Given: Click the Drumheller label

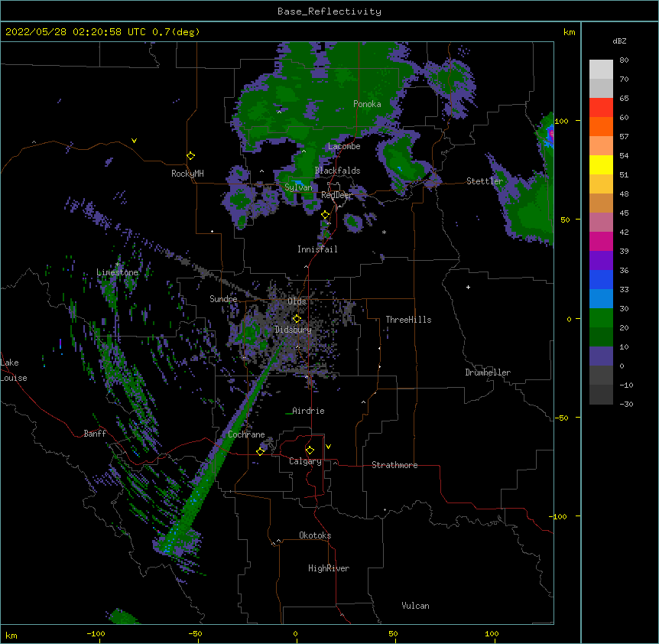Looking at the screenshot, I should pyautogui.click(x=488, y=372).
